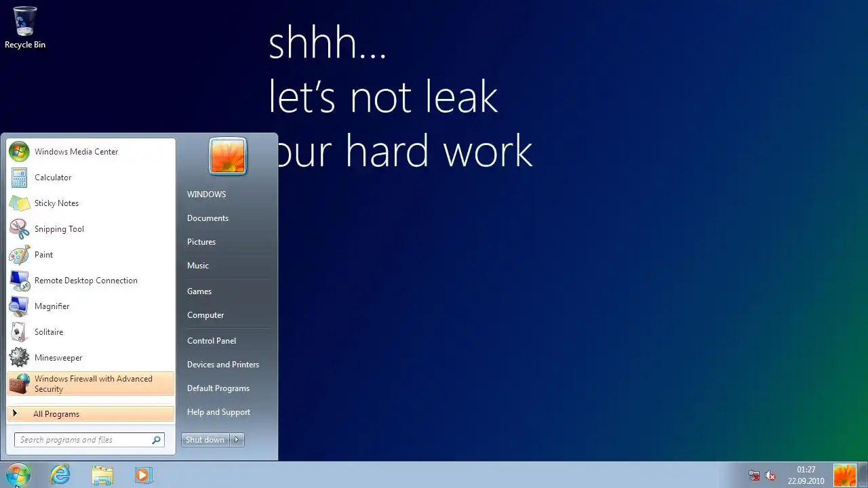Click the Windows Firewall brick wall icon
This screenshot has height=488, width=868.
19,384
